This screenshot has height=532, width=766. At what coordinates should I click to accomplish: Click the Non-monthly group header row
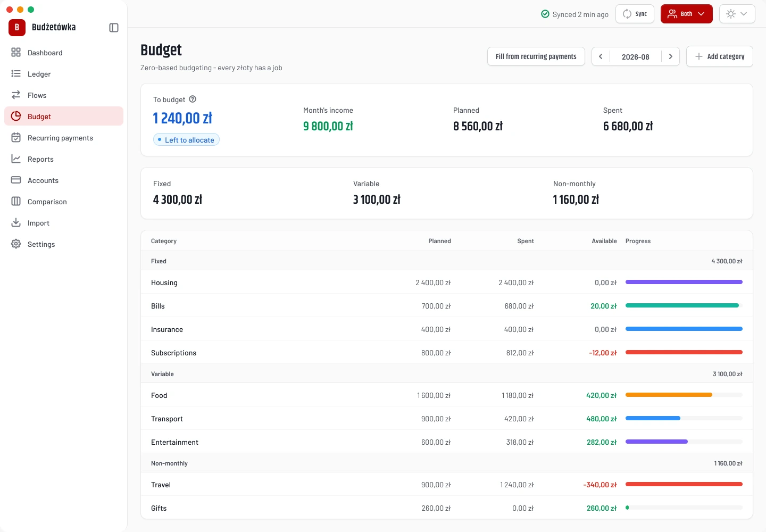click(447, 463)
